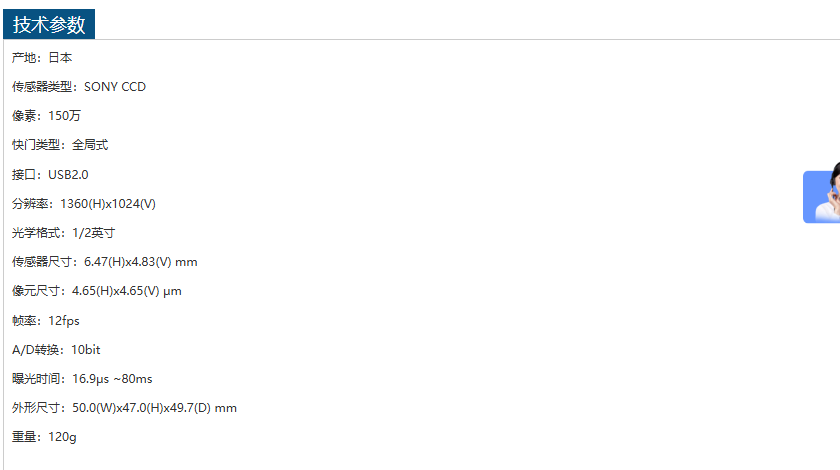
Task: Click the 产地：日本 line
Action: click(42, 58)
